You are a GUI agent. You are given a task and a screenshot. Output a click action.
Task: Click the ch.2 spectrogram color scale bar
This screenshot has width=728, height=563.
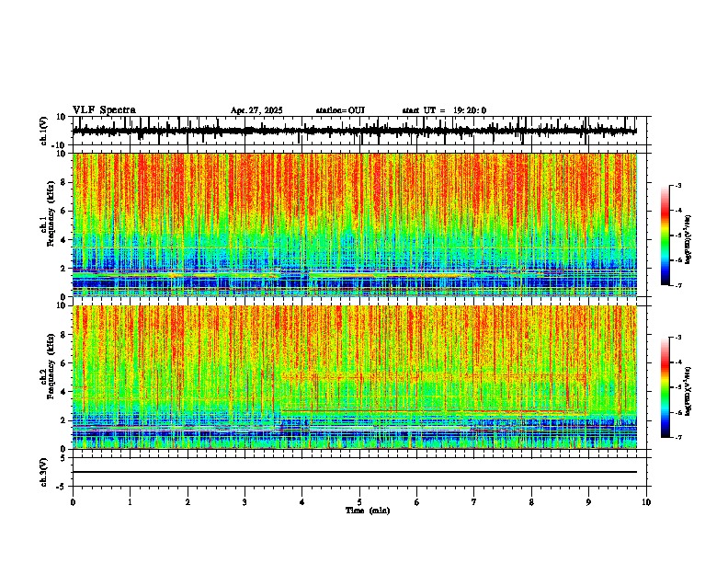(665, 387)
